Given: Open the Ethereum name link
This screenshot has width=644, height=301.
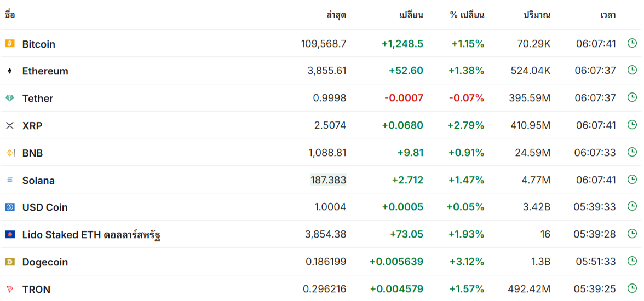Looking at the screenshot, I should click(45, 71).
